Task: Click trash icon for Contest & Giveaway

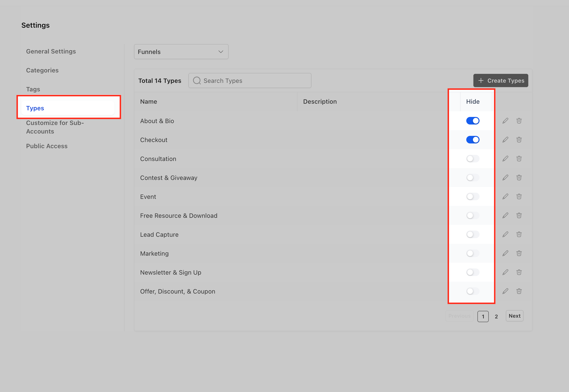Action: coord(519,178)
